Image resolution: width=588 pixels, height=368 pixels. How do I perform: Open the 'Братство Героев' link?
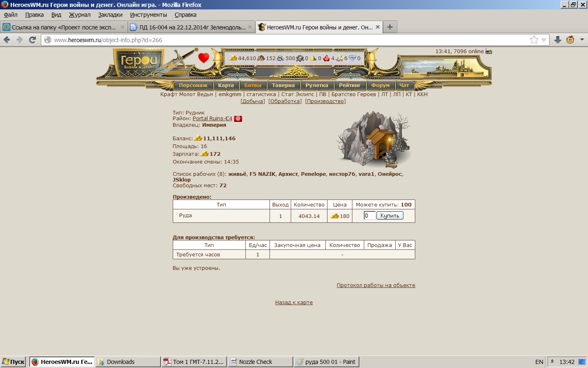[x=354, y=94]
